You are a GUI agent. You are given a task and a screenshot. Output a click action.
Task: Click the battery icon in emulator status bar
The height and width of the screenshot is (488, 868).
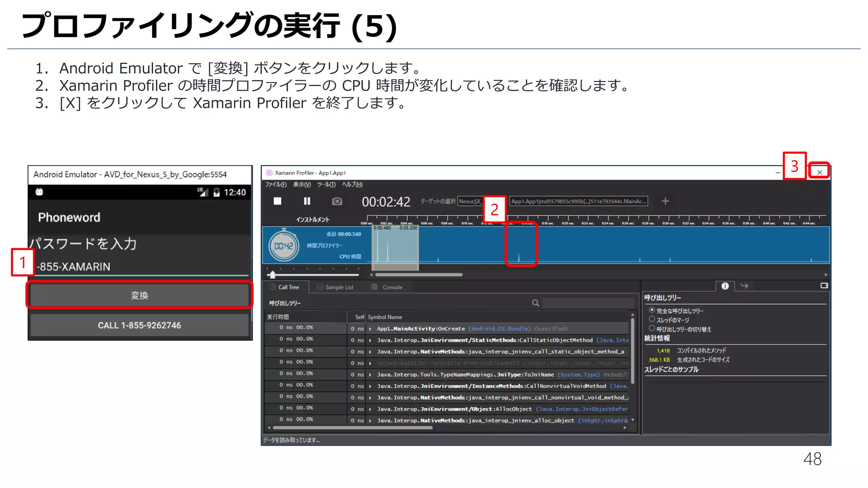[217, 192]
